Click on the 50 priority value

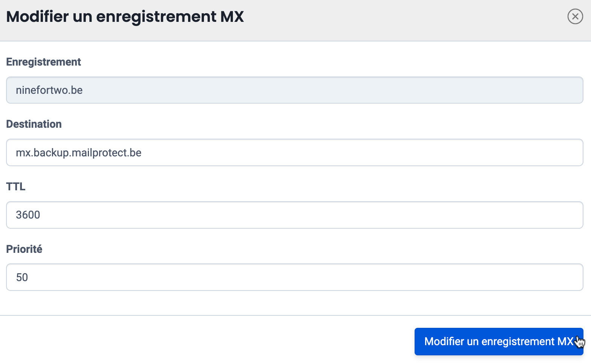[x=22, y=277]
